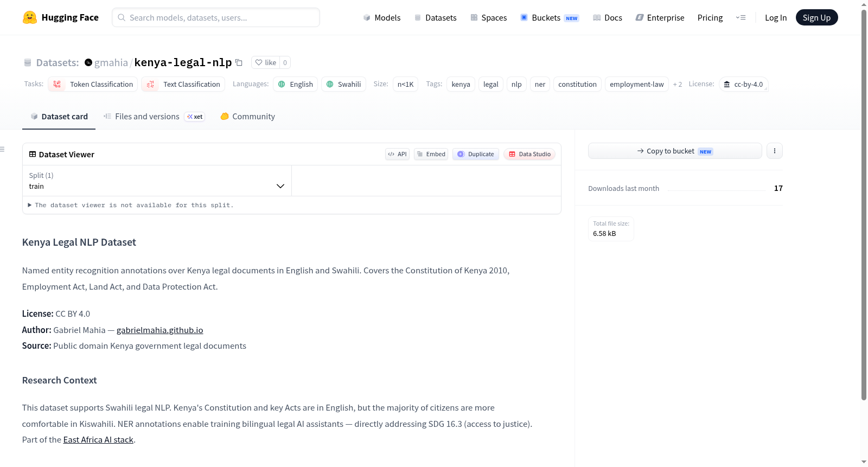
Task: Click the xet badge
Action: pos(195,117)
